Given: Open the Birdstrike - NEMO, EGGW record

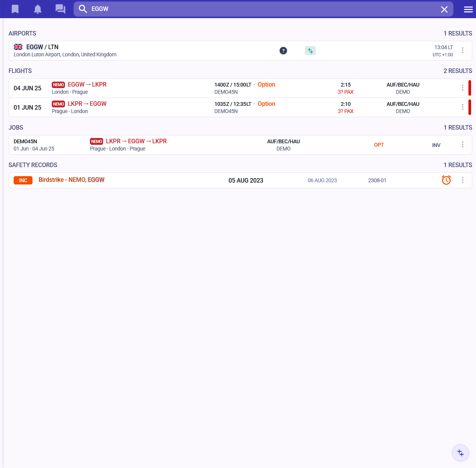Looking at the screenshot, I should tap(71, 180).
